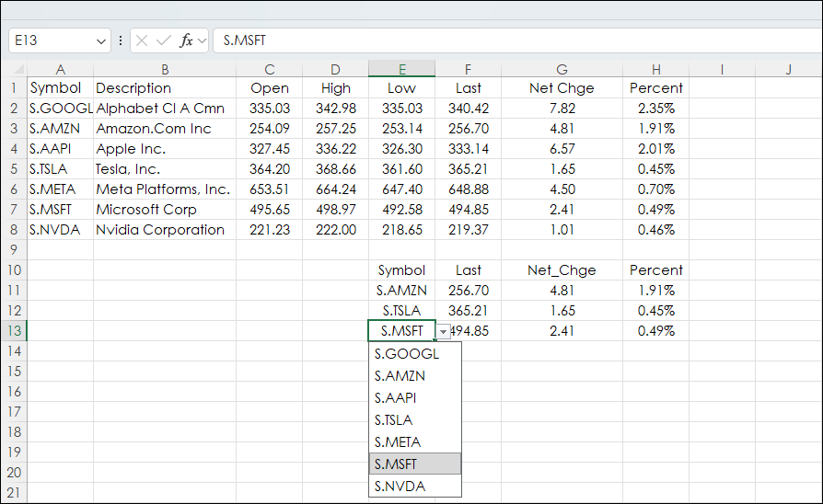Click the High value 222.00 for Nvidia
This screenshot has width=823, height=504.
[x=335, y=230]
